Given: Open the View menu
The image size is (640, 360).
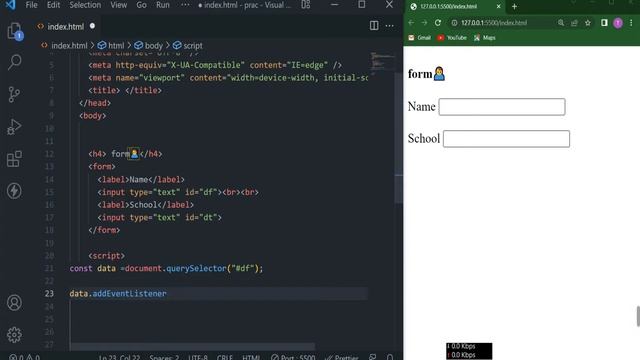Looking at the screenshot, I should [118, 5].
